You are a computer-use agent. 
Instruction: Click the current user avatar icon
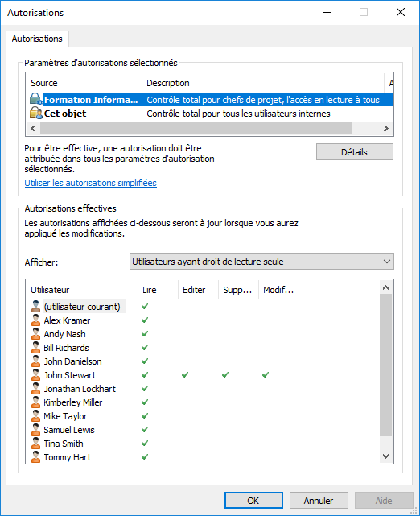point(35,307)
